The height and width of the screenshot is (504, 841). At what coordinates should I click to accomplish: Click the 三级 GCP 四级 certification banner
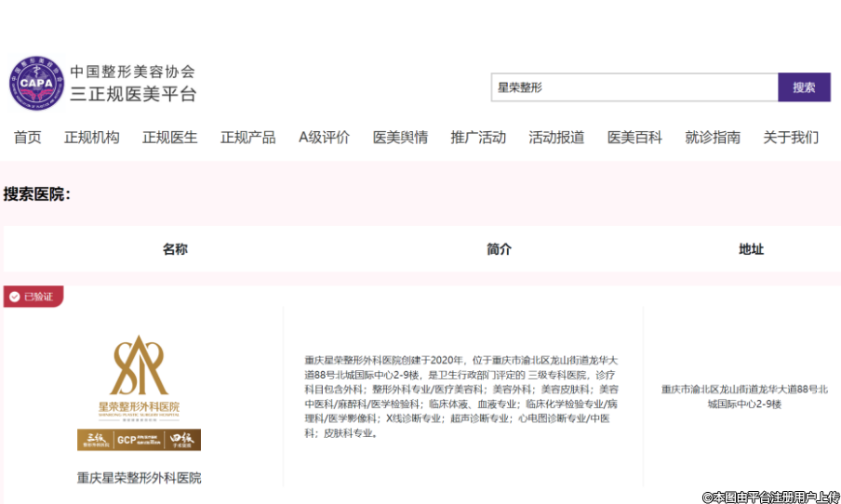click(x=139, y=439)
